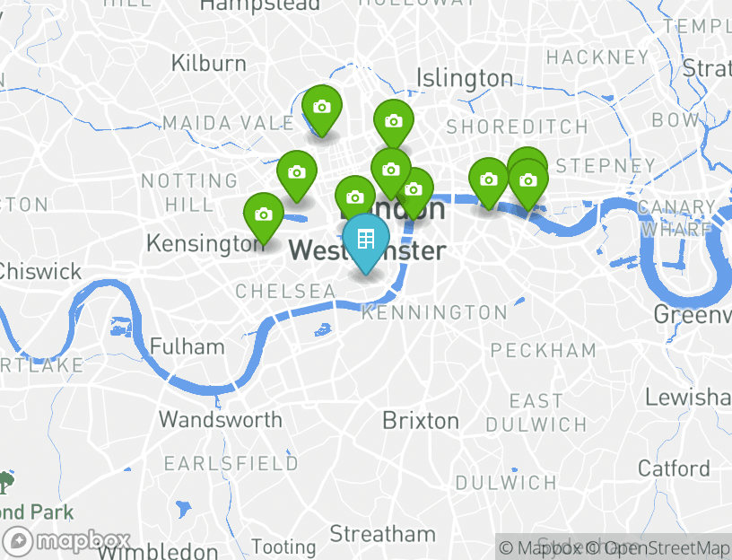Click the camera pin right of Notting Hill
The image size is (732, 560).
click(x=297, y=174)
